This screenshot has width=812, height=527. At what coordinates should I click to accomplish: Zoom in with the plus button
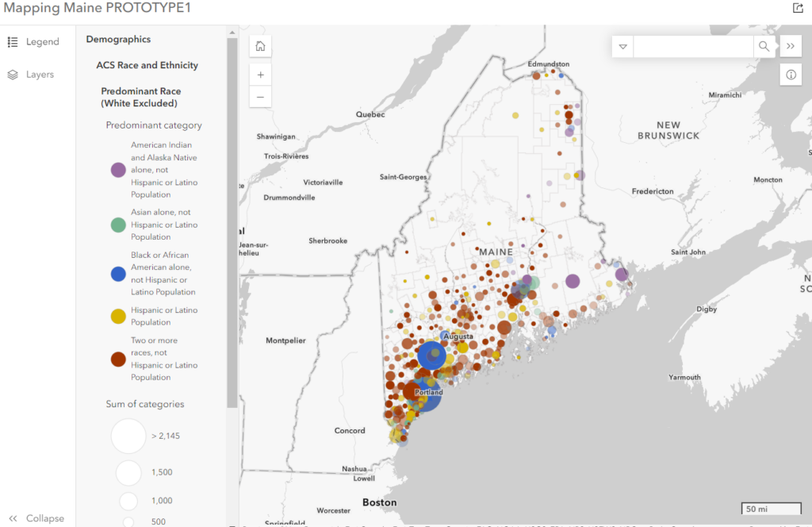coord(260,75)
